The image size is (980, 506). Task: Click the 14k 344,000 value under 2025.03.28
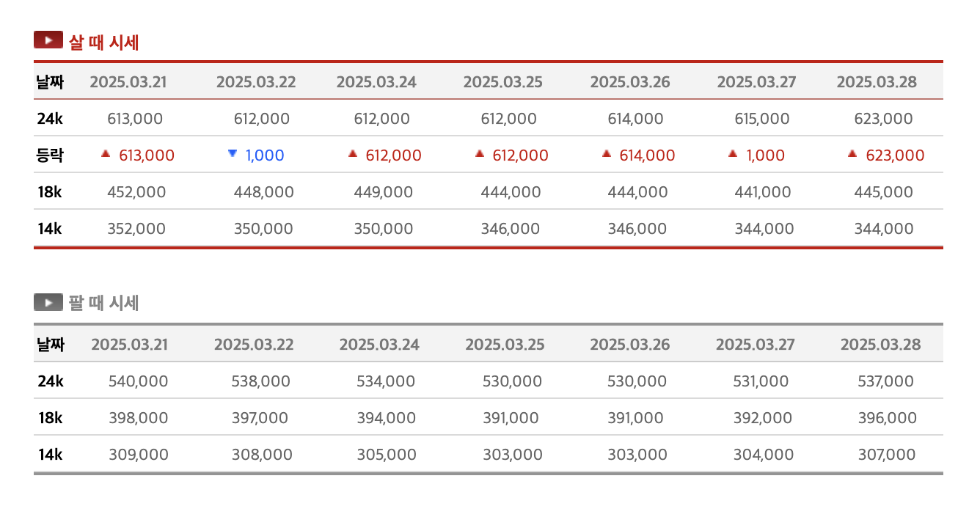point(884,229)
